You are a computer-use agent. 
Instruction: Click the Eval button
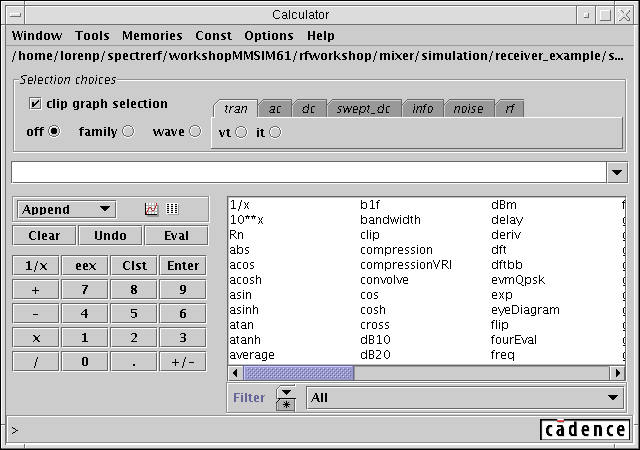click(x=176, y=236)
